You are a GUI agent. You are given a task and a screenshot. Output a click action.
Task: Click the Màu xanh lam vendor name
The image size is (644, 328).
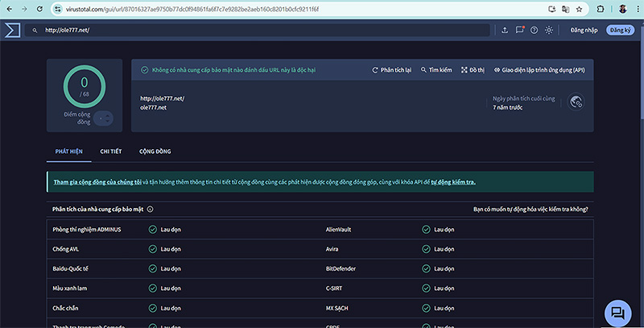[x=69, y=289]
